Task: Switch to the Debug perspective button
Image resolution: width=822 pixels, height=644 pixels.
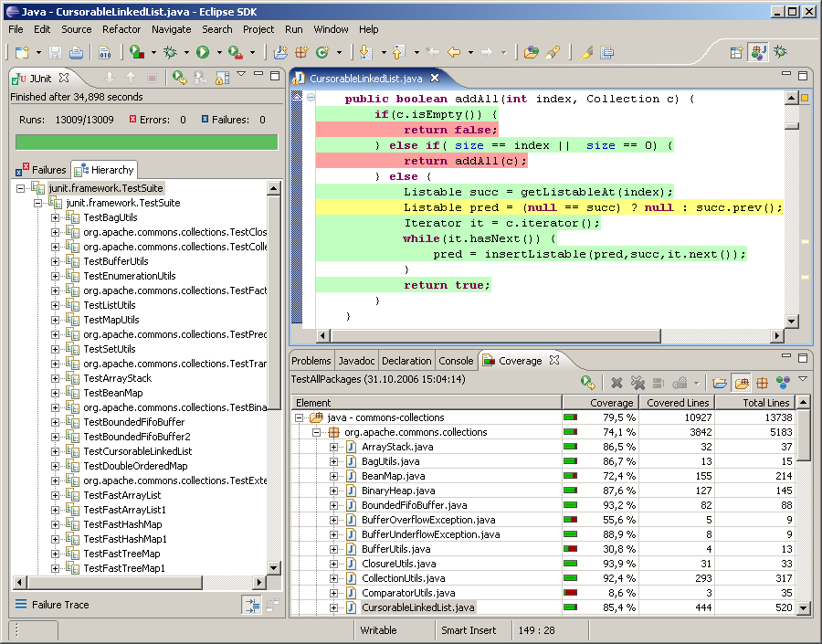Action: coord(780,52)
